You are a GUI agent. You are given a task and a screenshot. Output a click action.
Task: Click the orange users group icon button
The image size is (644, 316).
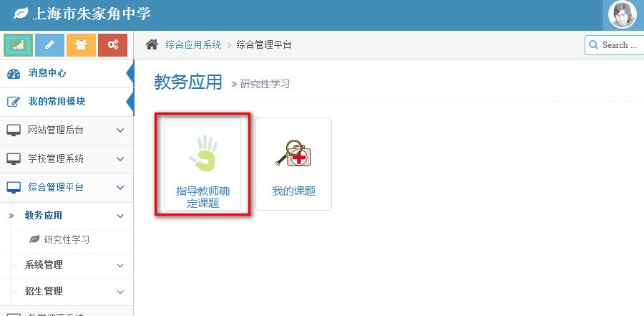click(x=82, y=45)
